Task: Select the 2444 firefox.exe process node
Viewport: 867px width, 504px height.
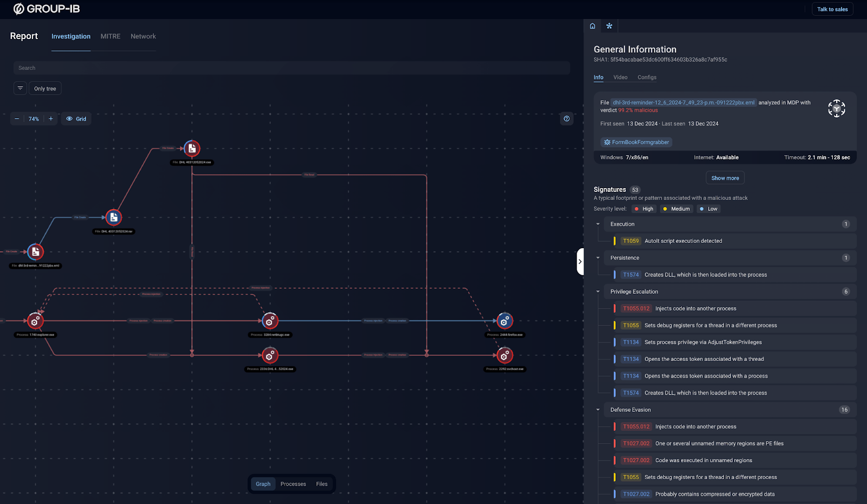Action: (x=504, y=321)
